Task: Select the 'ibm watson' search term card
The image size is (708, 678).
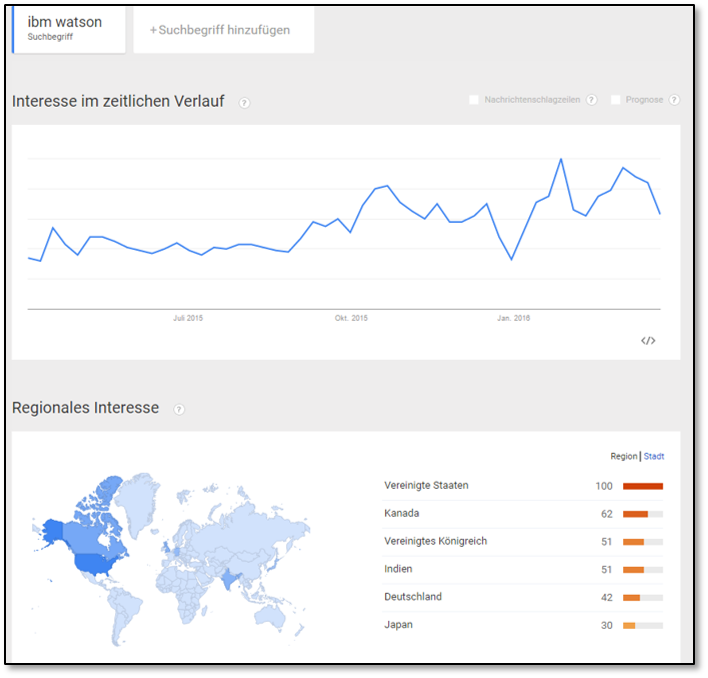Action: (x=69, y=30)
